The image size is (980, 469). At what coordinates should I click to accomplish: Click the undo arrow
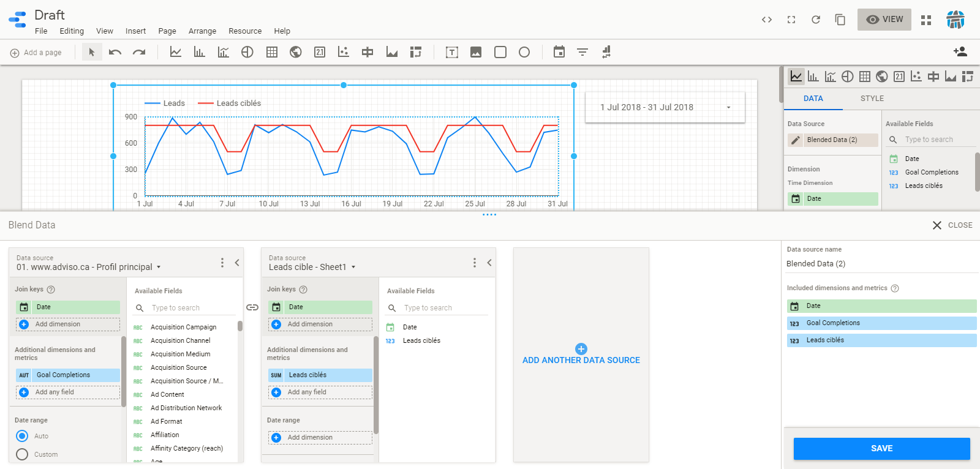click(115, 52)
